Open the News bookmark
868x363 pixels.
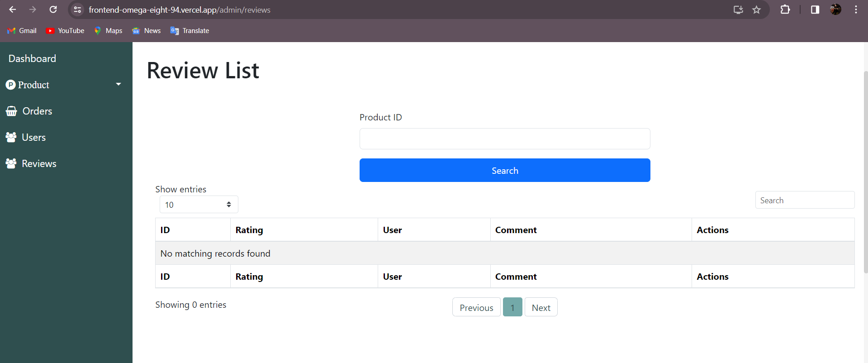146,31
